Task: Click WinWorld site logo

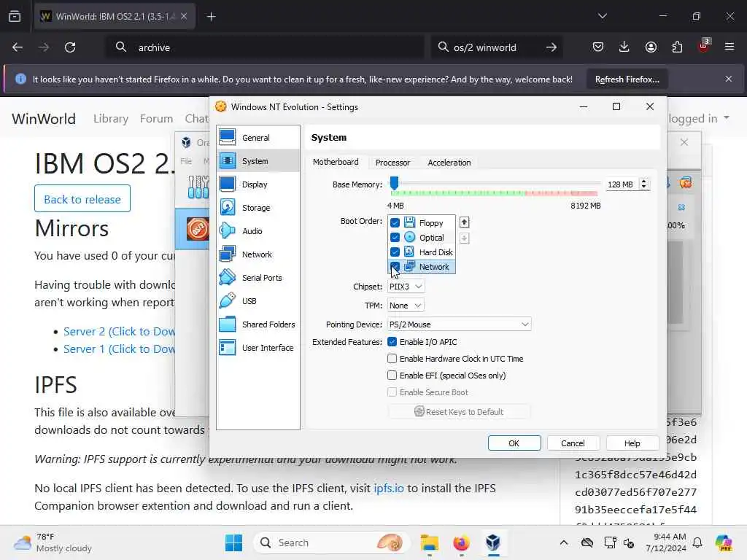Action: 44,119
